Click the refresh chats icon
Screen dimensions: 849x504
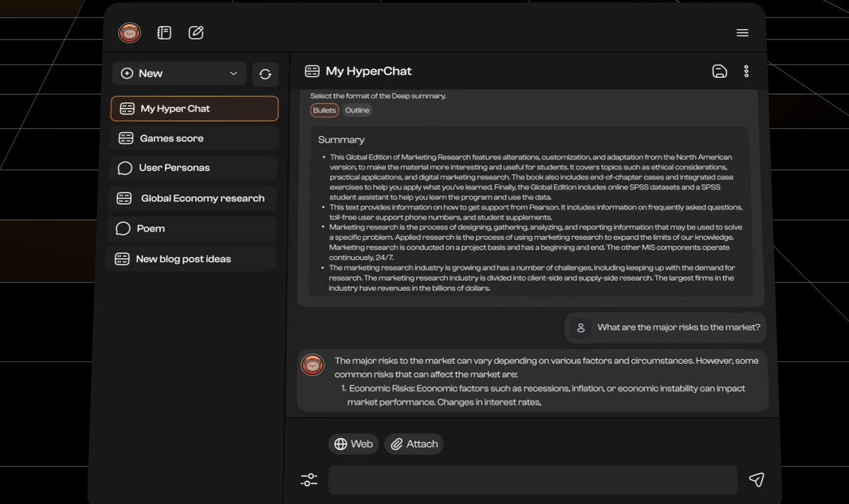[265, 74]
